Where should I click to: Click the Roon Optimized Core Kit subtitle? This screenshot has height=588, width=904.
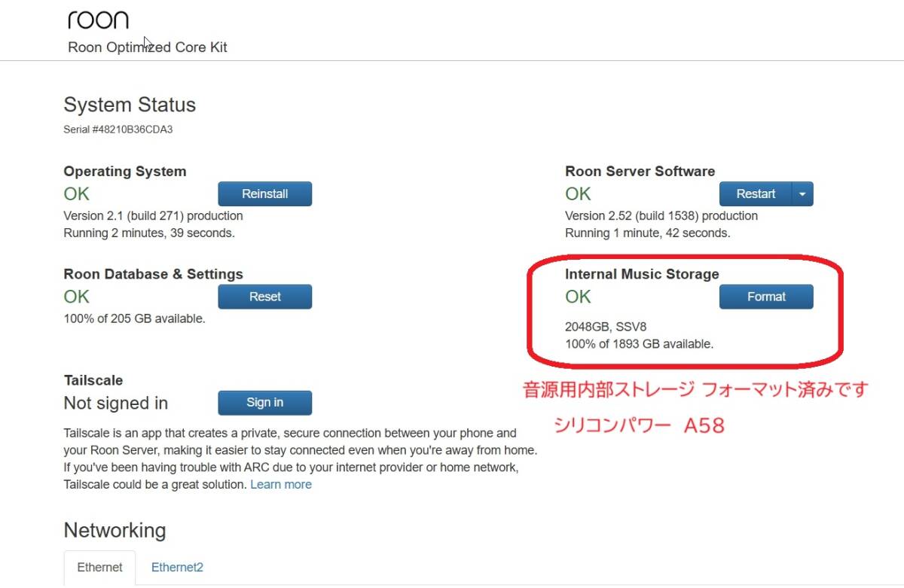click(148, 47)
